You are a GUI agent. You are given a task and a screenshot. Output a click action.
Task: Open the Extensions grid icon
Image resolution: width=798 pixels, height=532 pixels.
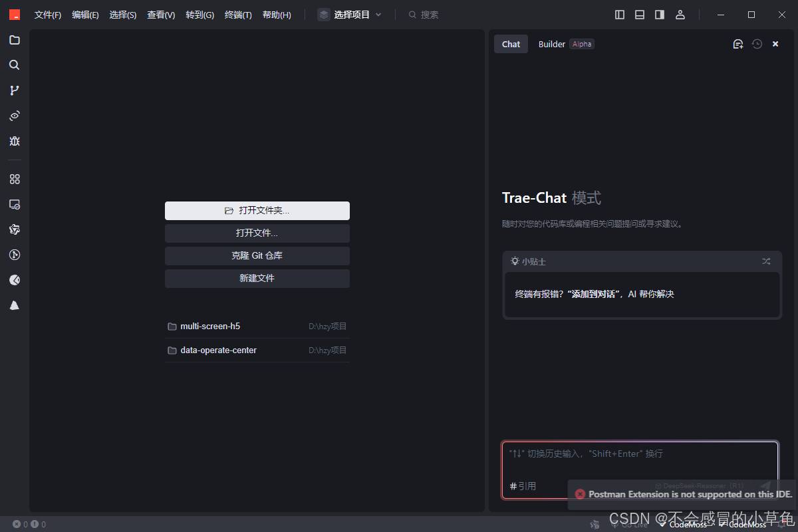click(14, 179)
